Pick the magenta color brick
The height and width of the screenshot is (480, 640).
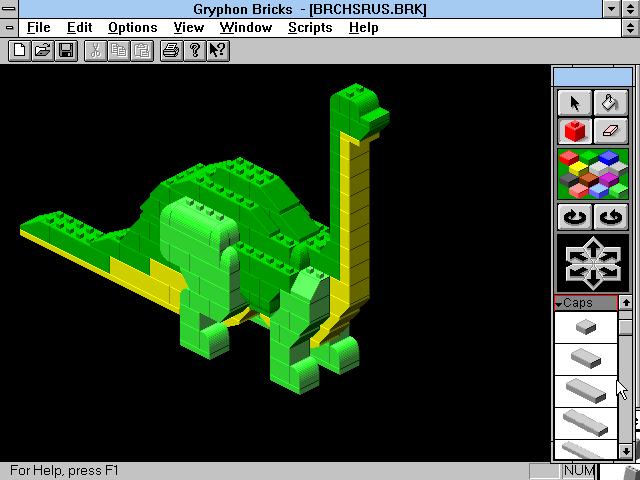click(609, 179)
